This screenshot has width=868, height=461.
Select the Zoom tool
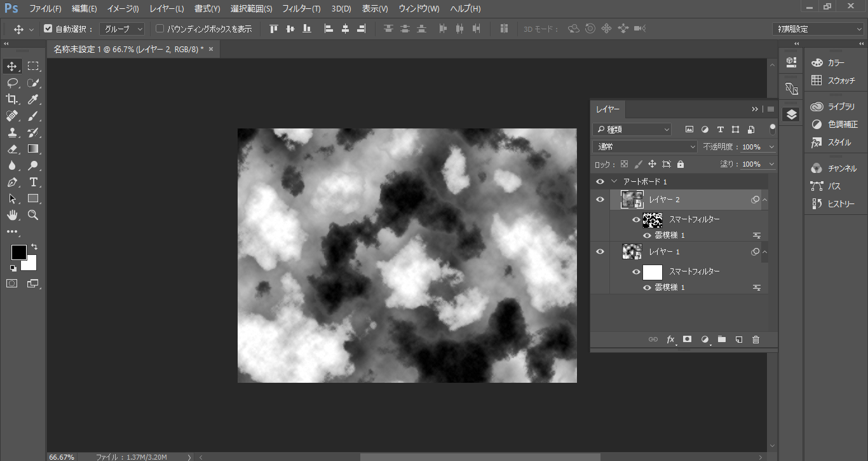click(33, 216)
